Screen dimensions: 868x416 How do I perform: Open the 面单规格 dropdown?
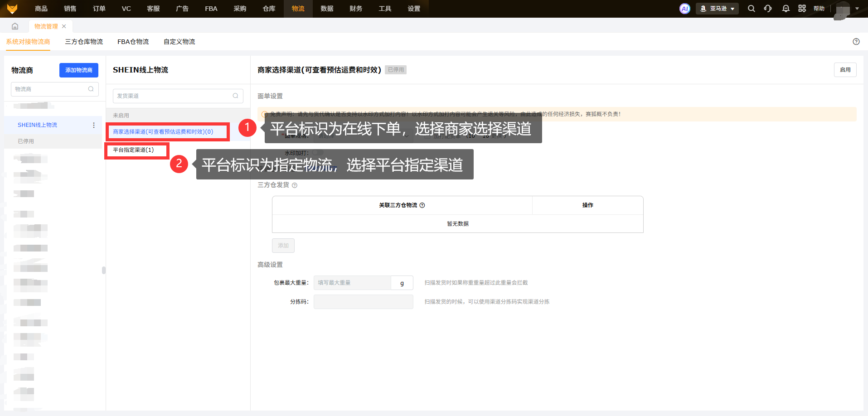363,136
